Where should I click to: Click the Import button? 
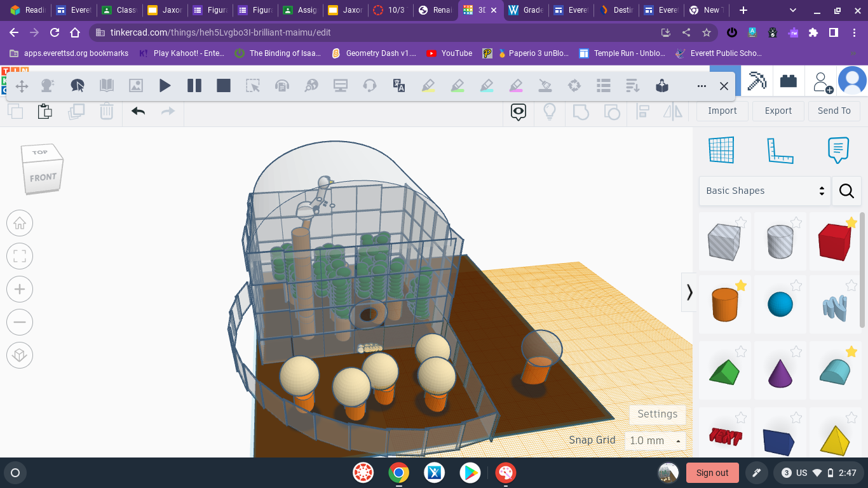[722, 111]
